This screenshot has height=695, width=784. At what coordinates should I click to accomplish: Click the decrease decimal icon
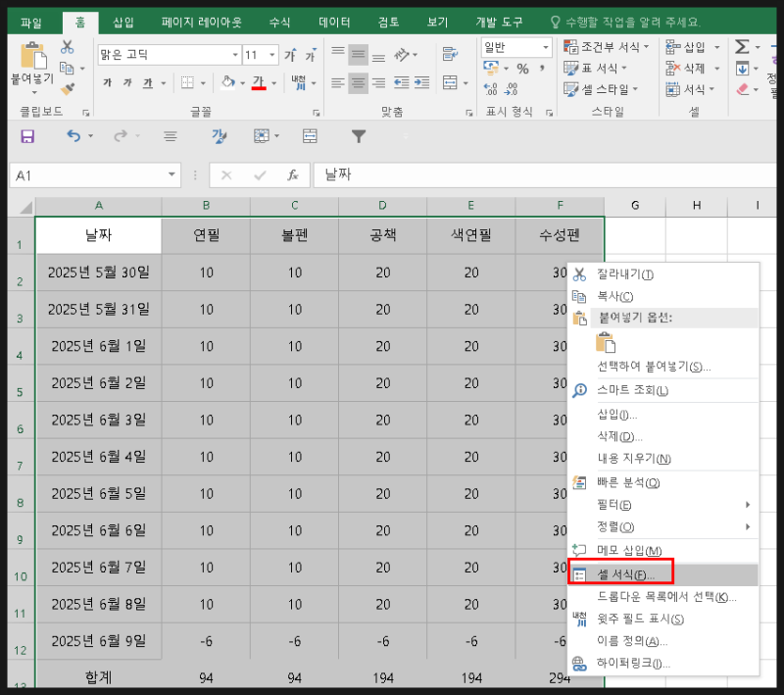(x=511, y=89)
